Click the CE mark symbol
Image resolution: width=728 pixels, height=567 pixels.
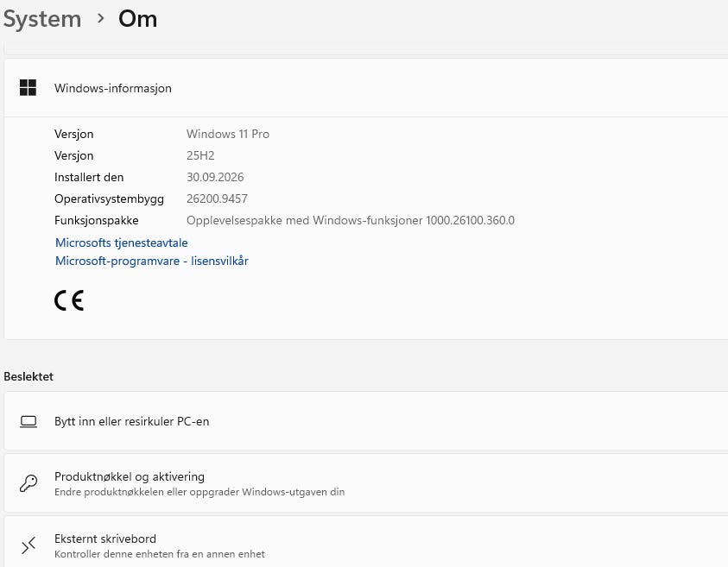[69, 300]
